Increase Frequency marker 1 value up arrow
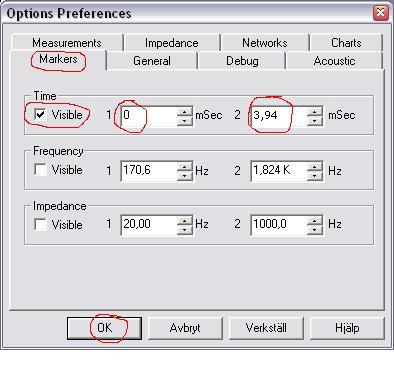 point(185,166)
